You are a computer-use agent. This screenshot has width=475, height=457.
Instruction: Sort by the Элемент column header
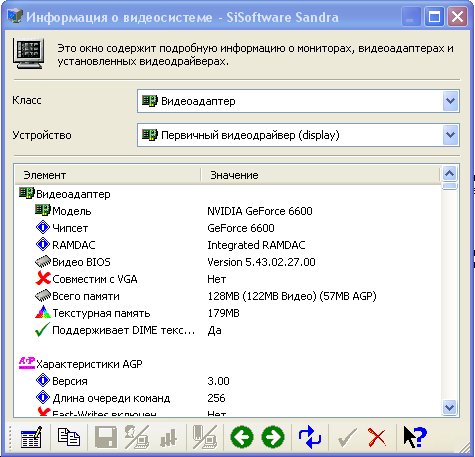tap(107, 175)
